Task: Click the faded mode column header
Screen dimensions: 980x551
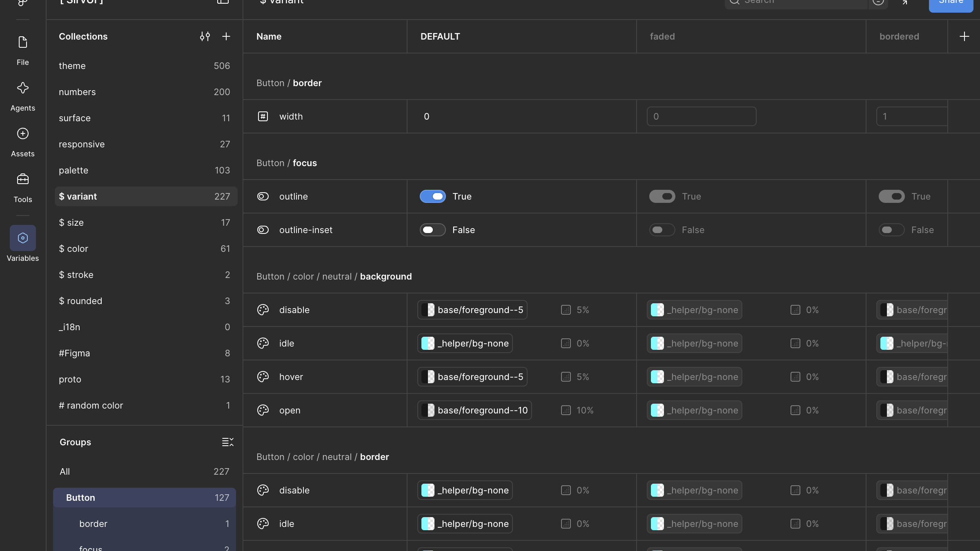Action: click(x=751, y=36)
